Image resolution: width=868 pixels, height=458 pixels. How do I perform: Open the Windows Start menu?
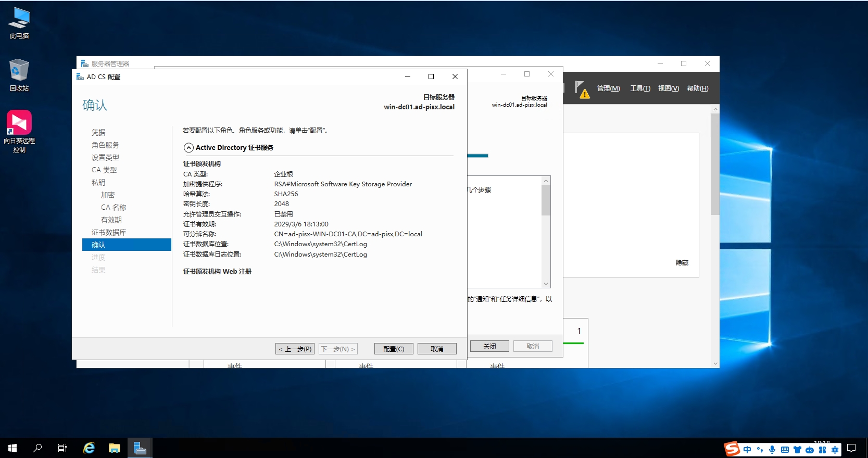(12, 448)
